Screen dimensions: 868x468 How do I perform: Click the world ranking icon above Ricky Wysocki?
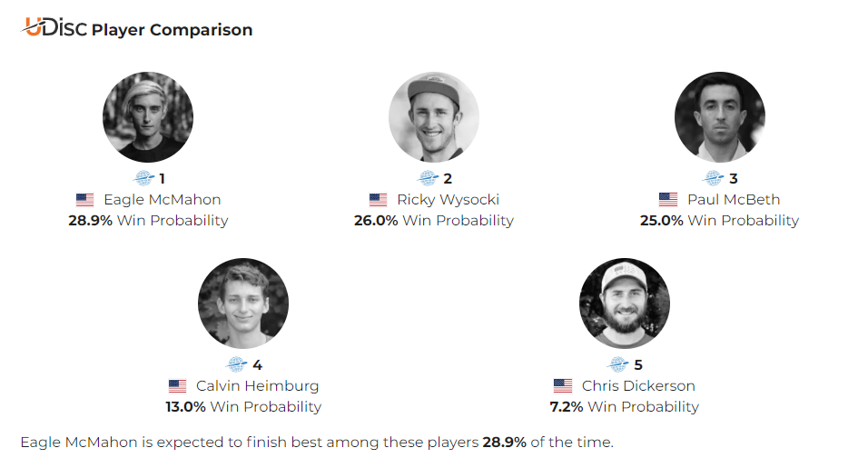point(428,178)
